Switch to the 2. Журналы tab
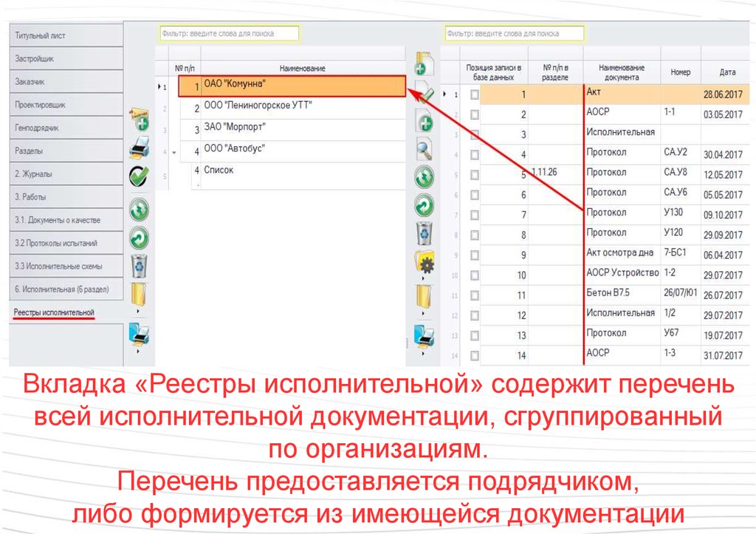 66,174
